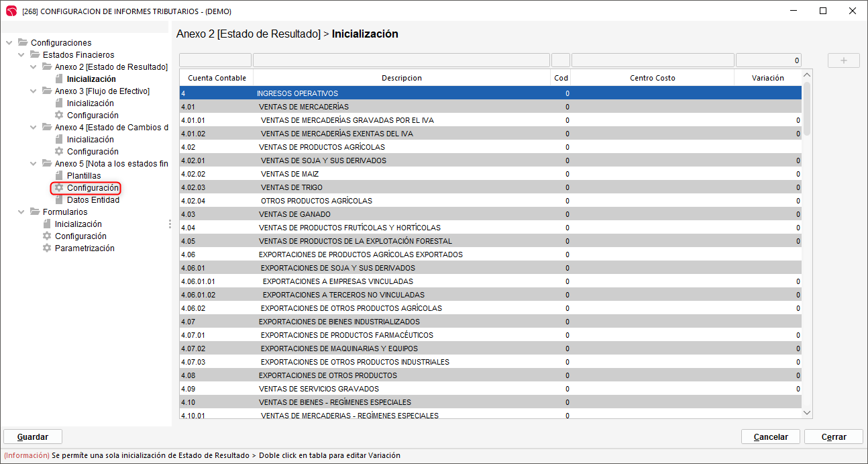The width and height of the screenshot is (868, 464).
Task: Click the document icon beside Datos Entidad
Action: click(59, 200)
